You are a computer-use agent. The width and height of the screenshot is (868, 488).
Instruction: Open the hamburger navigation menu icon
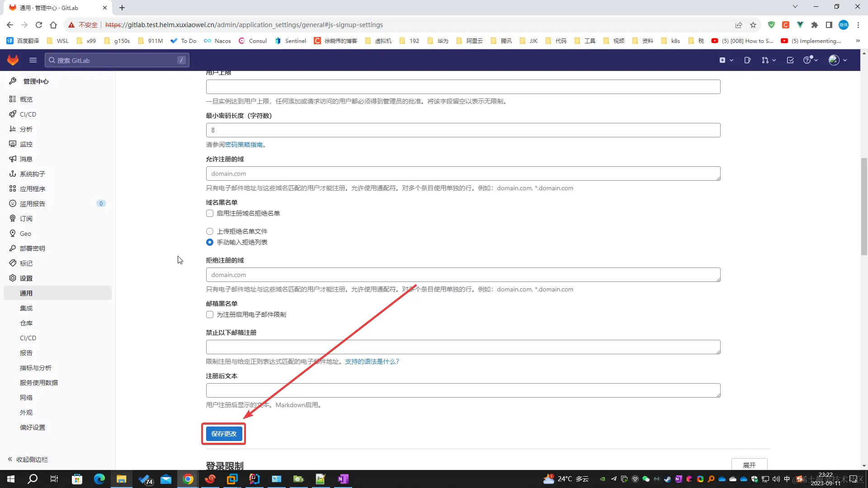point(33,60)
